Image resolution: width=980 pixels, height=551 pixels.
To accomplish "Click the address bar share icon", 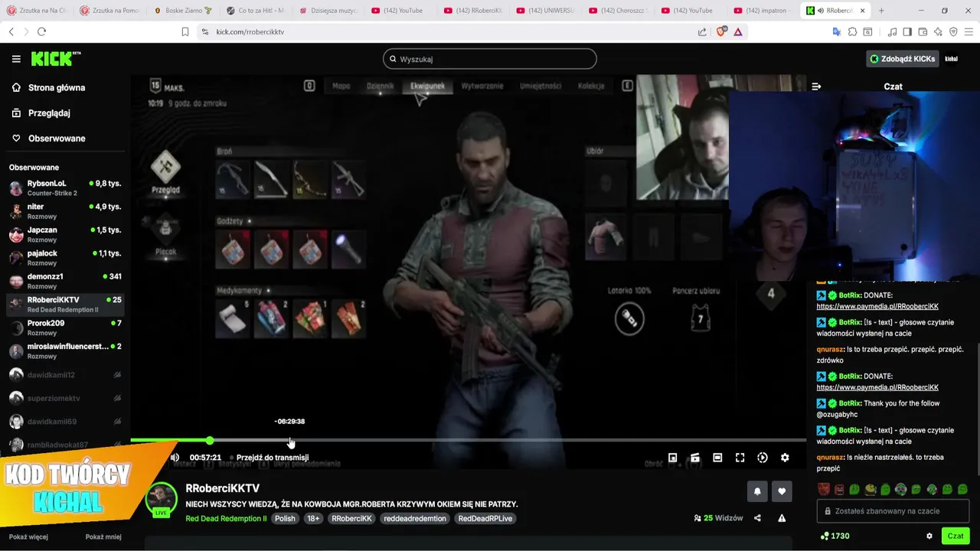I will coord(702,31).
